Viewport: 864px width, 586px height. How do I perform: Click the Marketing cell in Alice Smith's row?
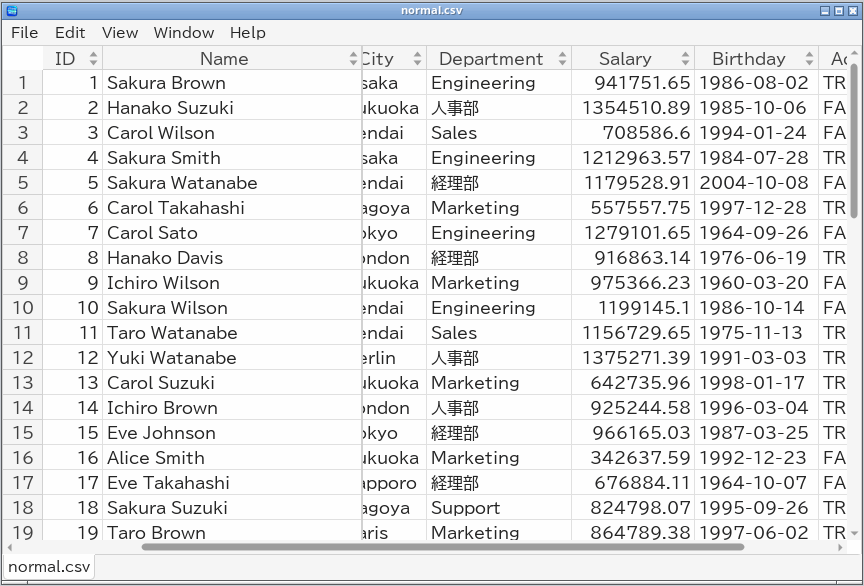point(499,458)
